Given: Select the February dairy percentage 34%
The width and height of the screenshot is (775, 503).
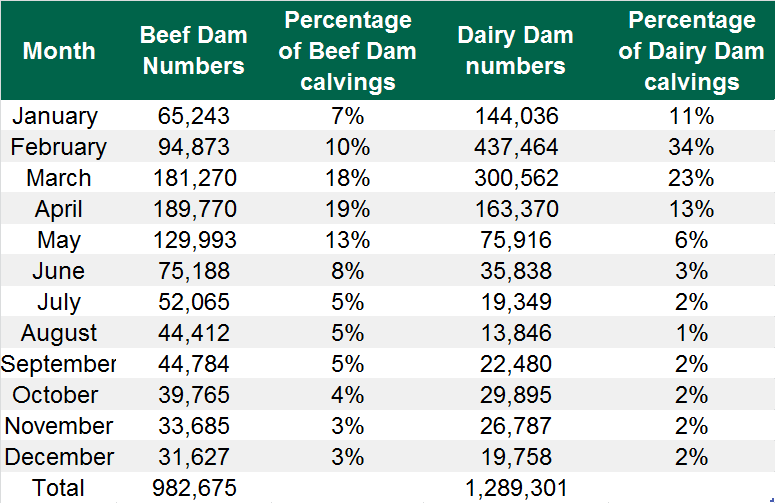Looking at the screenshot, I should click(x=690, y=147).
